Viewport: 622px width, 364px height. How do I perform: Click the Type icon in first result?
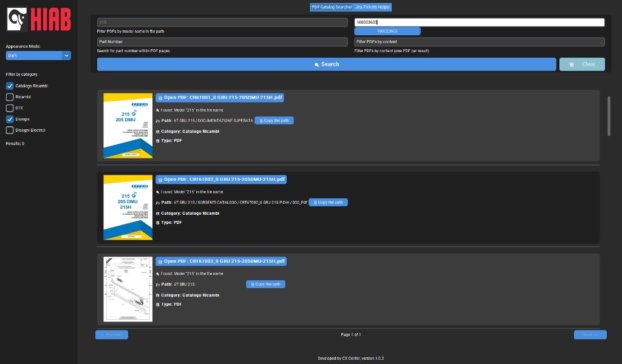[158, 141]
